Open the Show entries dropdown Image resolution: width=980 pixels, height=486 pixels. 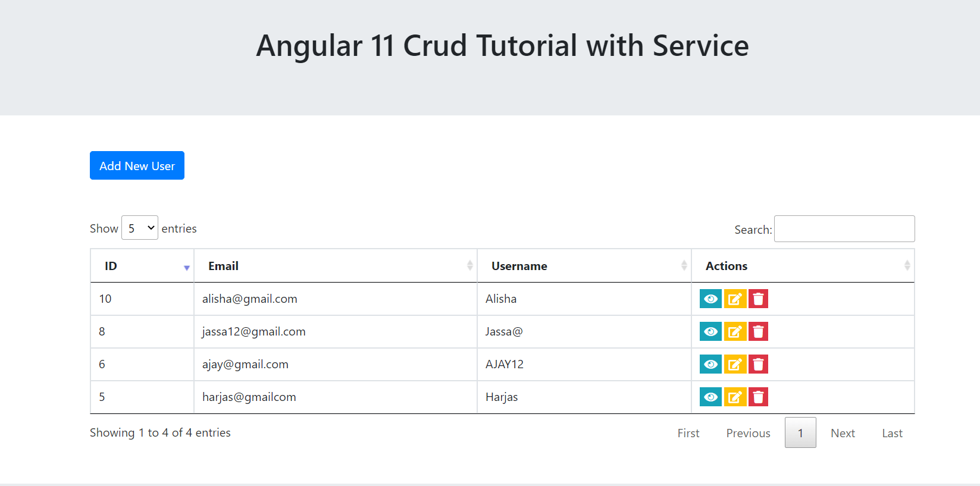(x=140, y=228)
